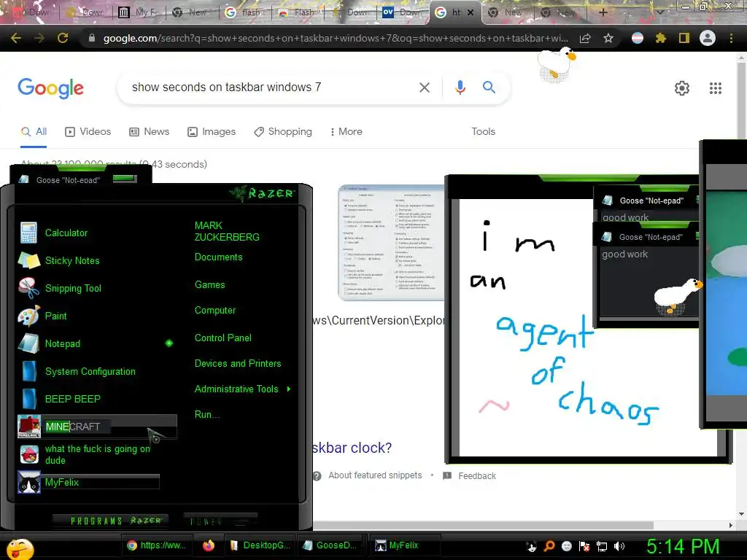This screenshot has height=560, width=747.
Task: Switch to Shopping results tab
Action: point(283,132)
